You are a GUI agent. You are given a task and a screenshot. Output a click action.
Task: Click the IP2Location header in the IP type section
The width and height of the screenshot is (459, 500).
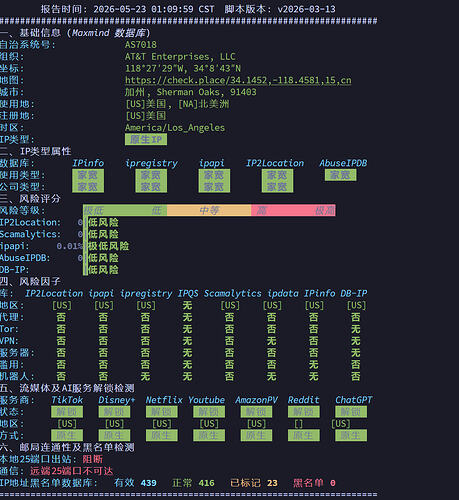pos(275,163)
